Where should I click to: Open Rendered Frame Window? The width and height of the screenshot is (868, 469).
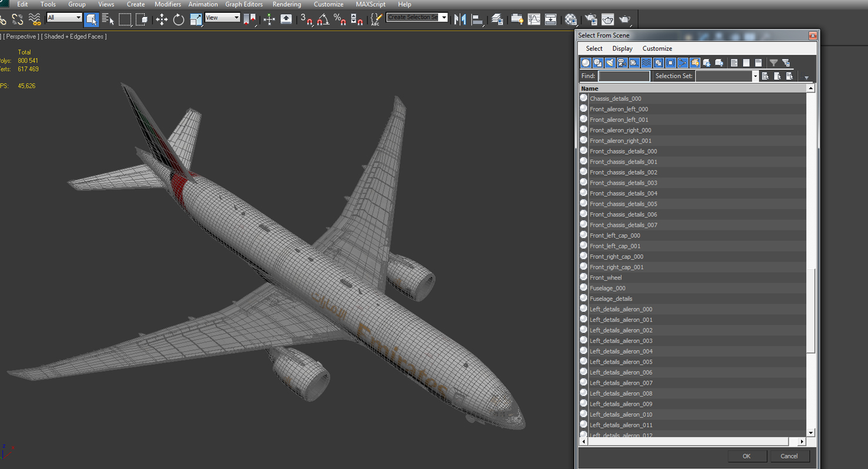(x=608, y=19)
